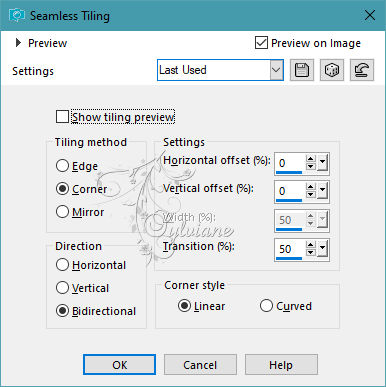This screenshot has width=386, height=387.
Task: Click the Reset to Default arrow icon
Action: coord(362,70)
